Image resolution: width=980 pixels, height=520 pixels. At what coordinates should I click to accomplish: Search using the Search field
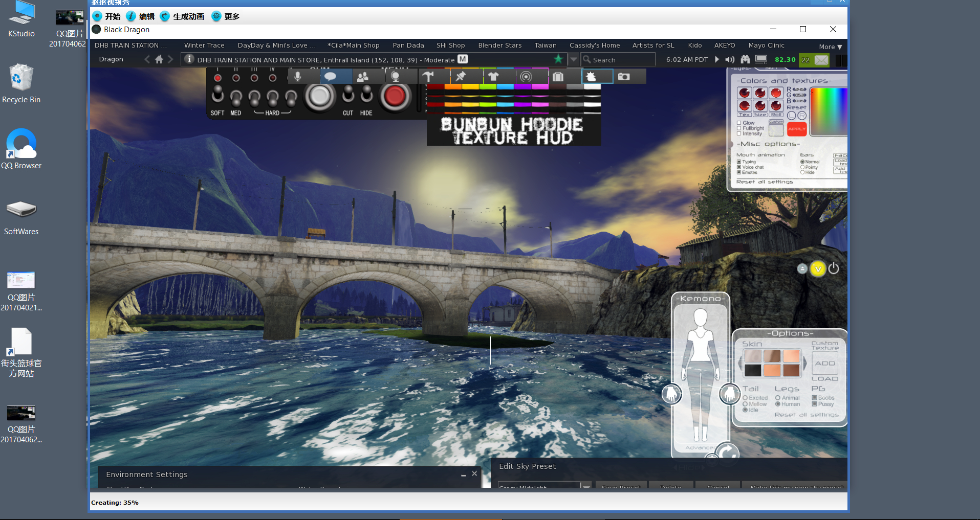click(x=618, y=60)
